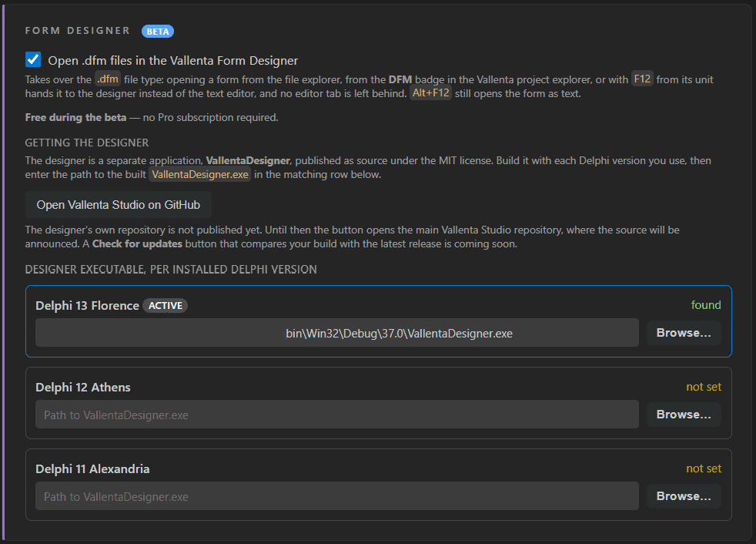The image size is (756, 544).
Task: Browse for the Delphi 12 Athens executable
Action: pyautogui.click(x=684, y=414)
